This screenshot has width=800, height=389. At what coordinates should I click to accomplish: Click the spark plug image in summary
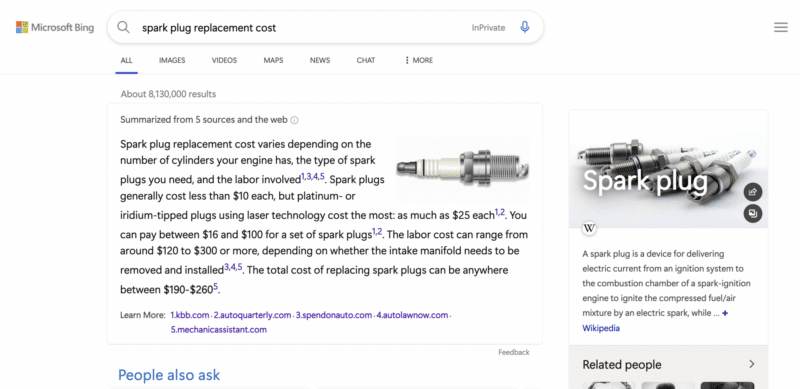click(x=463, y=168)
